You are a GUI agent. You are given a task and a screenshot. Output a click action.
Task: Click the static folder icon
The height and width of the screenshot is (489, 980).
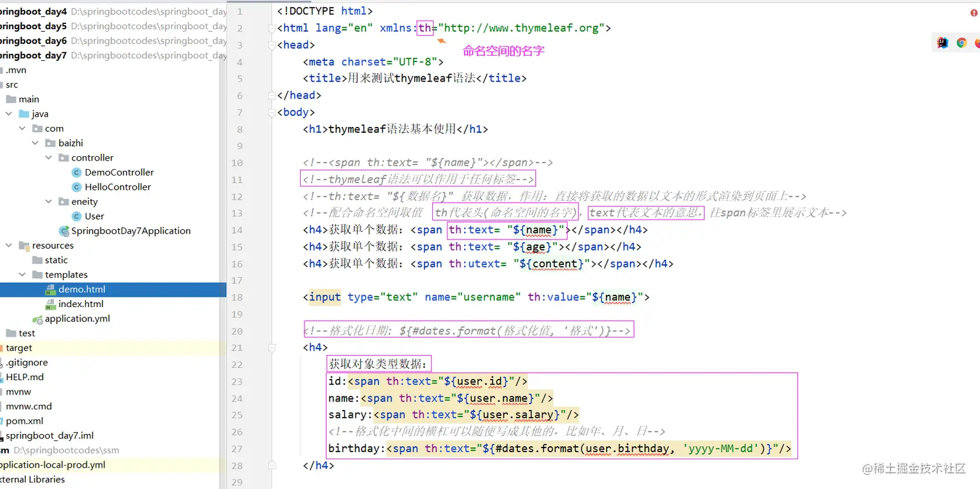click(37, 260)
